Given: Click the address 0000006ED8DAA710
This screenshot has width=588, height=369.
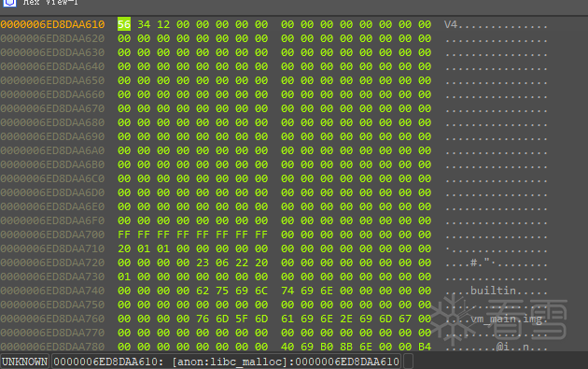Looking at the screenshot, I should (52, 248).
